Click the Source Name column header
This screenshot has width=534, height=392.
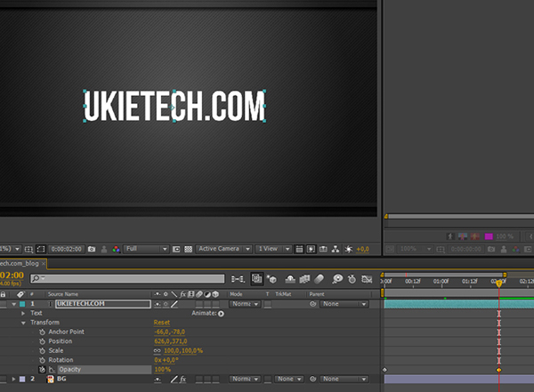click(63, 294)
